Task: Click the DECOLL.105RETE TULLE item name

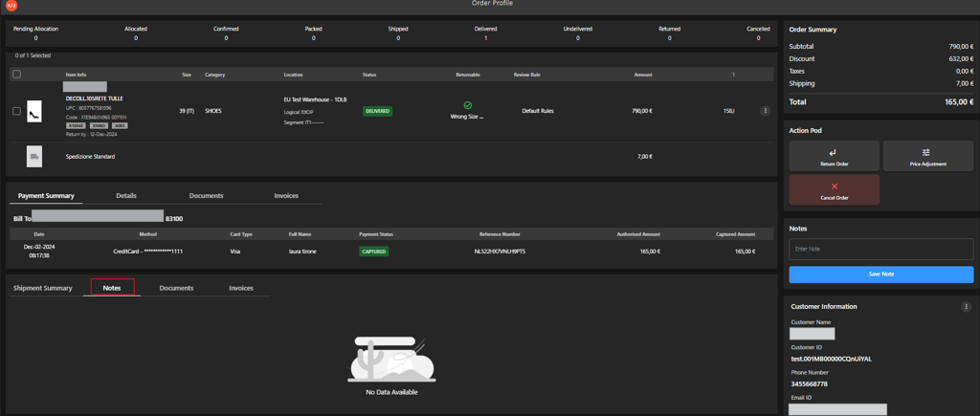Action: pyautogui.click(x=95, y=99)
